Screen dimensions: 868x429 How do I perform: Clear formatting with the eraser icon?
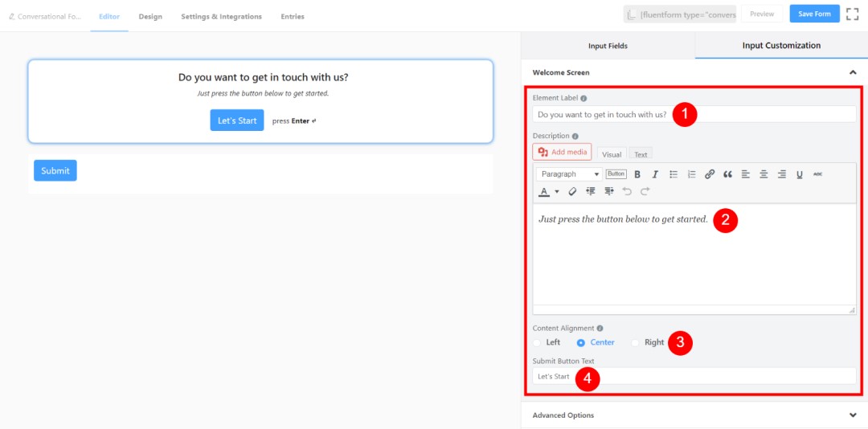tap(572, 191)
